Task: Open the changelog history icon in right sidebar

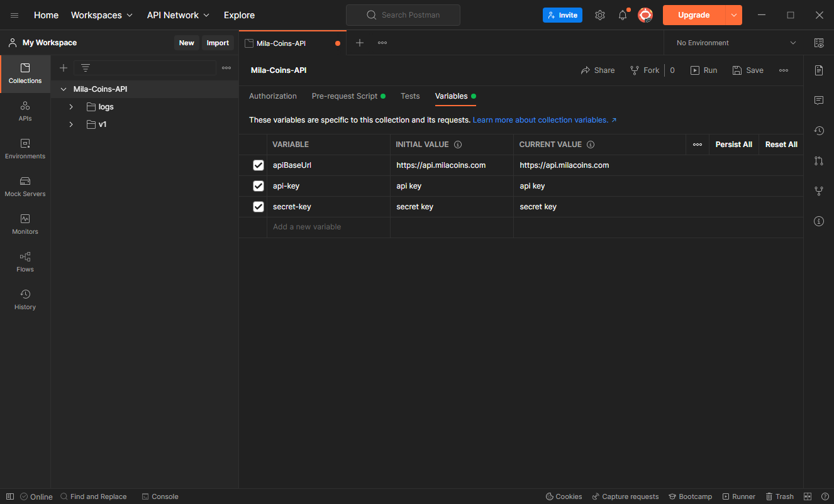Action: click(x=819, y=131)
